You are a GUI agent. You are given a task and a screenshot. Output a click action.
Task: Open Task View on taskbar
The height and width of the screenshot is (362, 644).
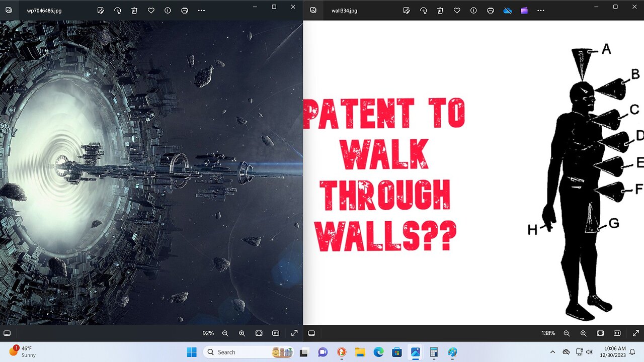[303, 352]
